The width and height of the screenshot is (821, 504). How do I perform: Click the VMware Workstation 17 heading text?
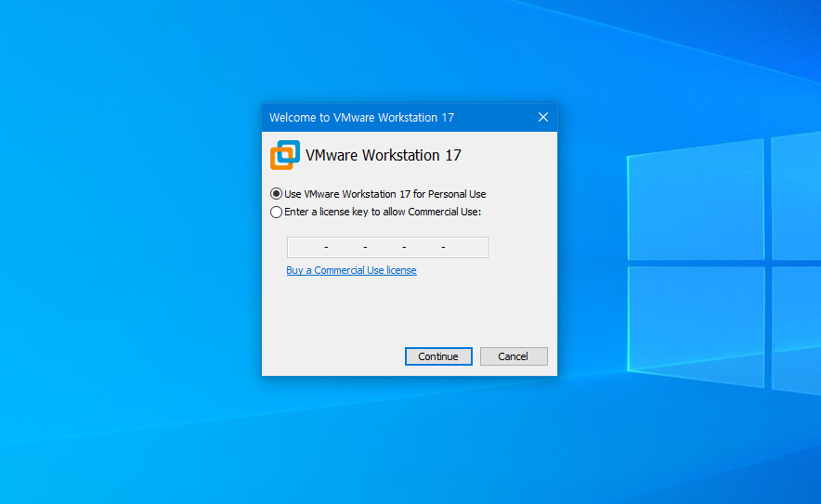(x=384, y=155)
